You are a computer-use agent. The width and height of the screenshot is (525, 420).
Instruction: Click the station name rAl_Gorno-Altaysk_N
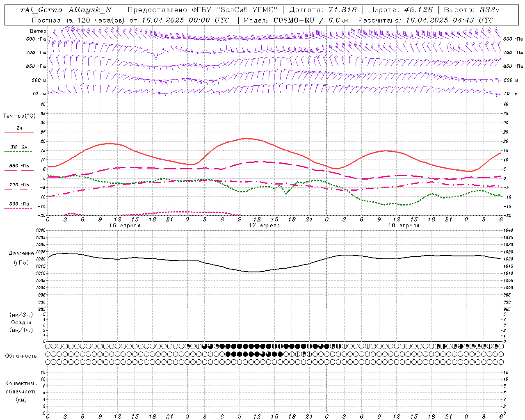tap(66, 10)
